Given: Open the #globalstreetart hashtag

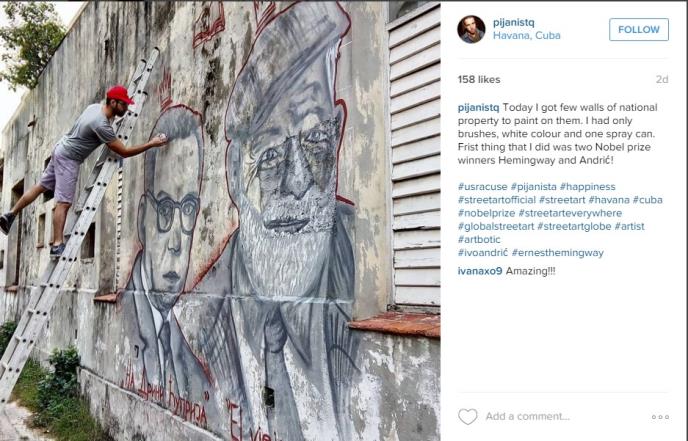Looking at the screenshot, I should click(x=496, y=226).
